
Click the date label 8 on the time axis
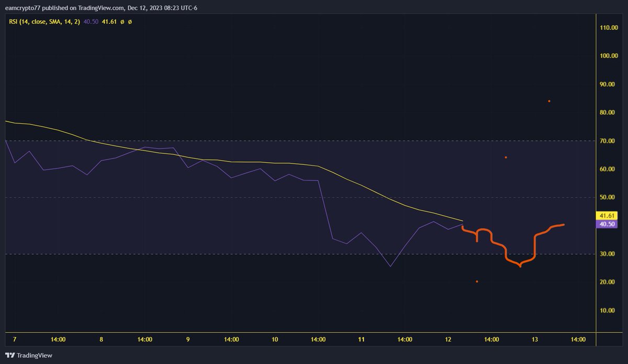(x=101, y=339)
